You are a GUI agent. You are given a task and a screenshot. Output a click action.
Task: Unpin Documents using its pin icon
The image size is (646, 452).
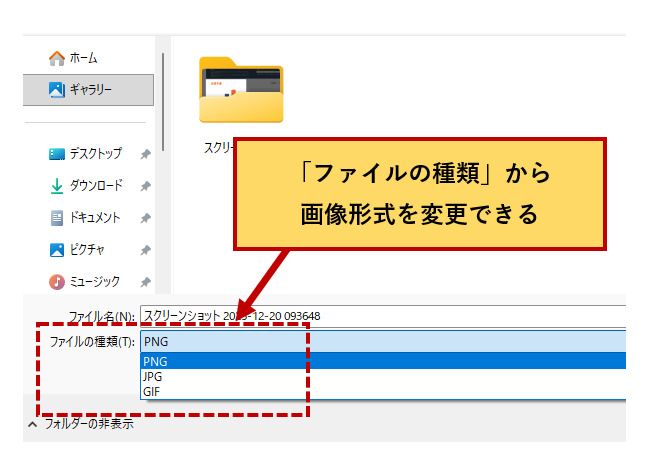click(x=145, y=218)
